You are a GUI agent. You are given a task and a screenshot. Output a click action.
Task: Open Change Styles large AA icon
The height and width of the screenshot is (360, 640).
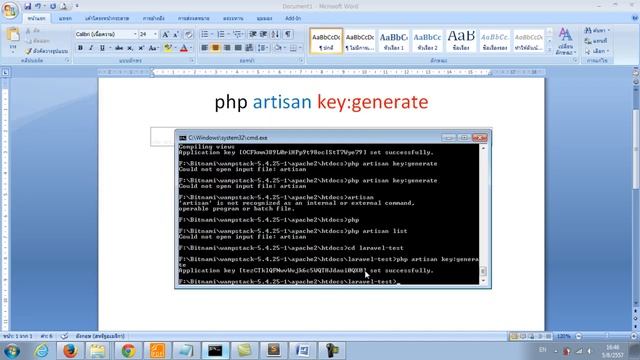point(565,41)
